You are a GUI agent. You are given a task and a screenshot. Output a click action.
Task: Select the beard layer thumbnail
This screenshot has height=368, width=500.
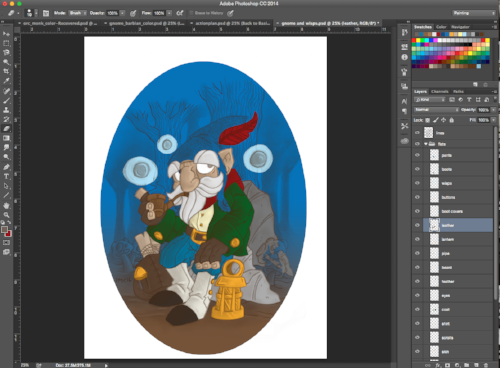pyautogui.click(x=434, y=267)
